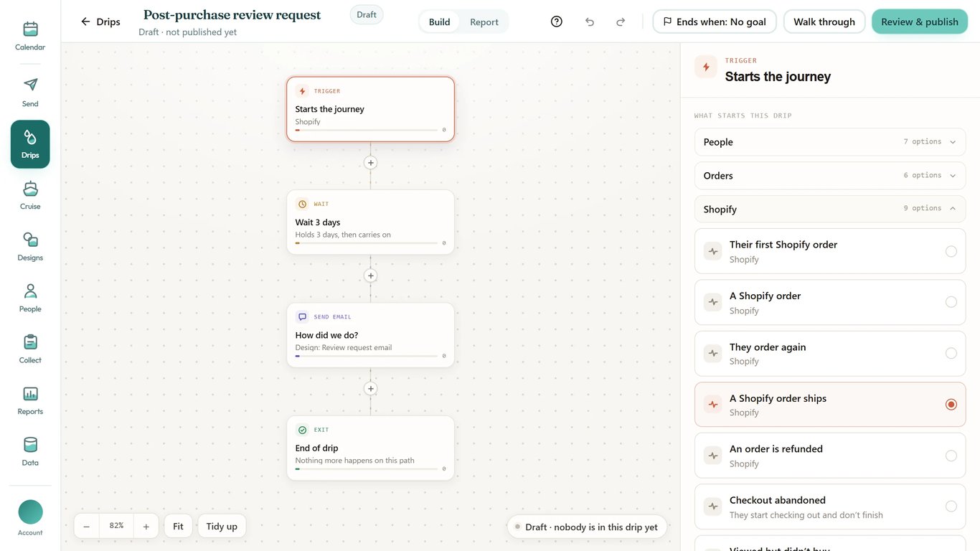Select 'Checkout abandoned' radio option
Viewport: 980px width, 551px height.
click(x=951, y=507)
